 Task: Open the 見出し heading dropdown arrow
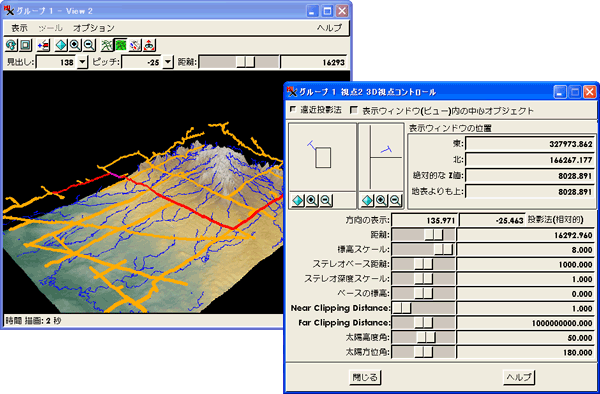click(82, 62)
